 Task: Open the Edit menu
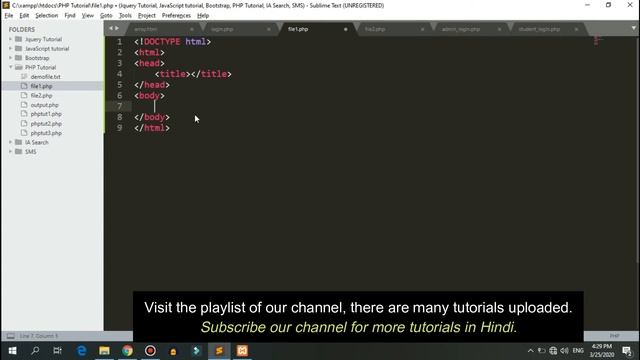point(24,16)
